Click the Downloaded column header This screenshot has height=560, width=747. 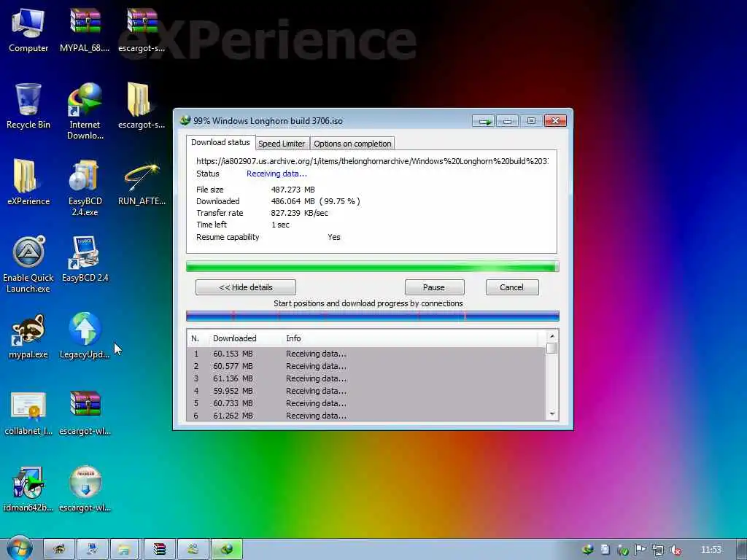[234, 338]
